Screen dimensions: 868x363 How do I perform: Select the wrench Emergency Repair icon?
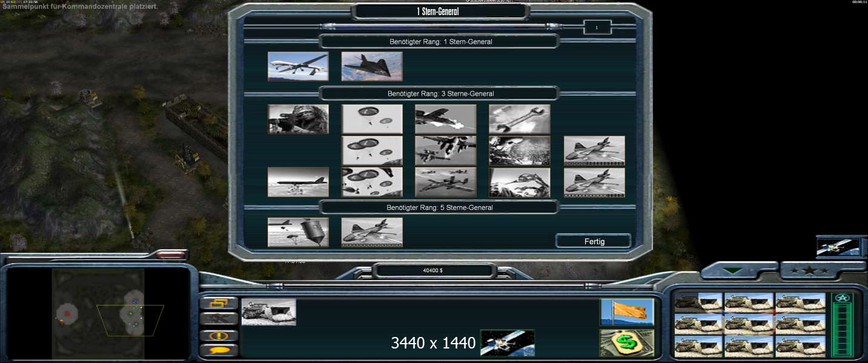pos(519,119)
